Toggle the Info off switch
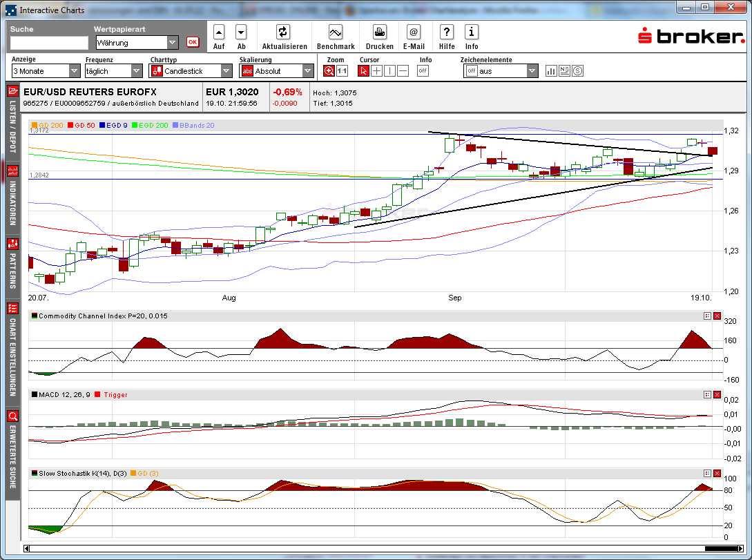 [x=423, y=71]
